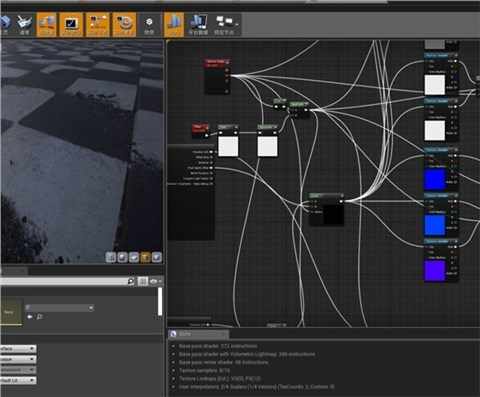The image size is (480, 397).
Task: Open the second material property dropdown
Action: [18, 359]
